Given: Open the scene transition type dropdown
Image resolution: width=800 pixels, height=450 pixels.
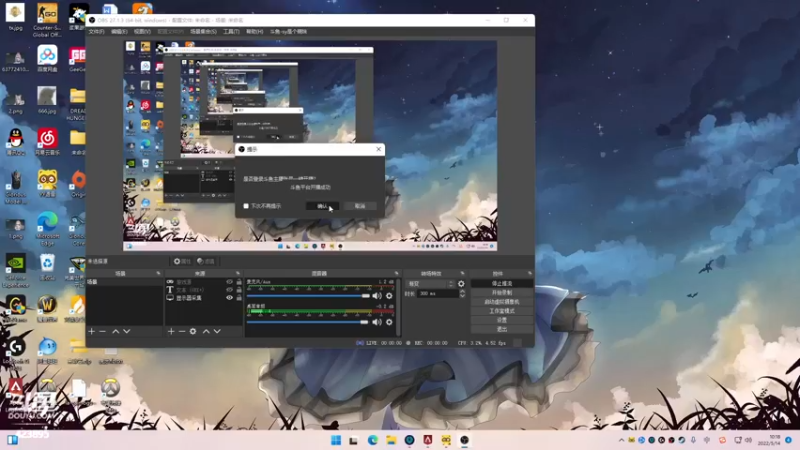Looking at the screenshot, I should (430, 284).
